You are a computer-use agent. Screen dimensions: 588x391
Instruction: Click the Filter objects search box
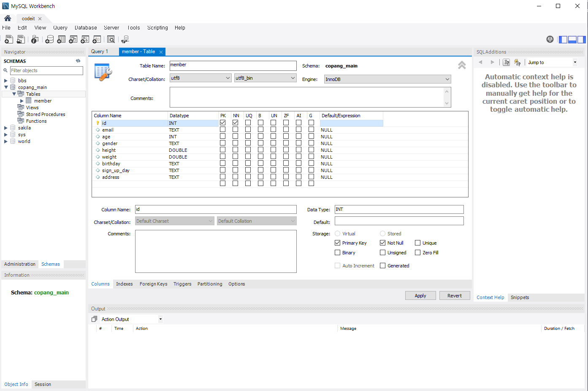(46, 70)
